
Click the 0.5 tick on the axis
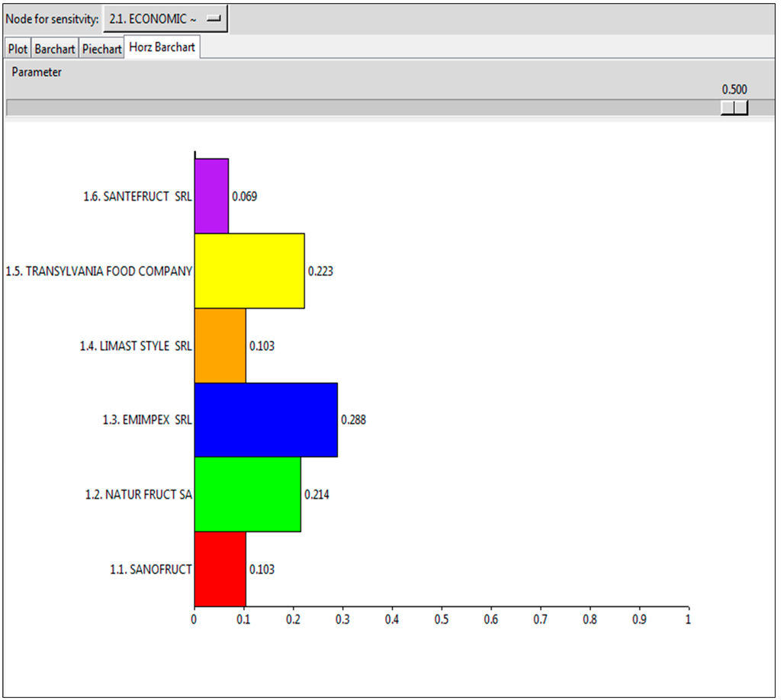tap(441, 619)
